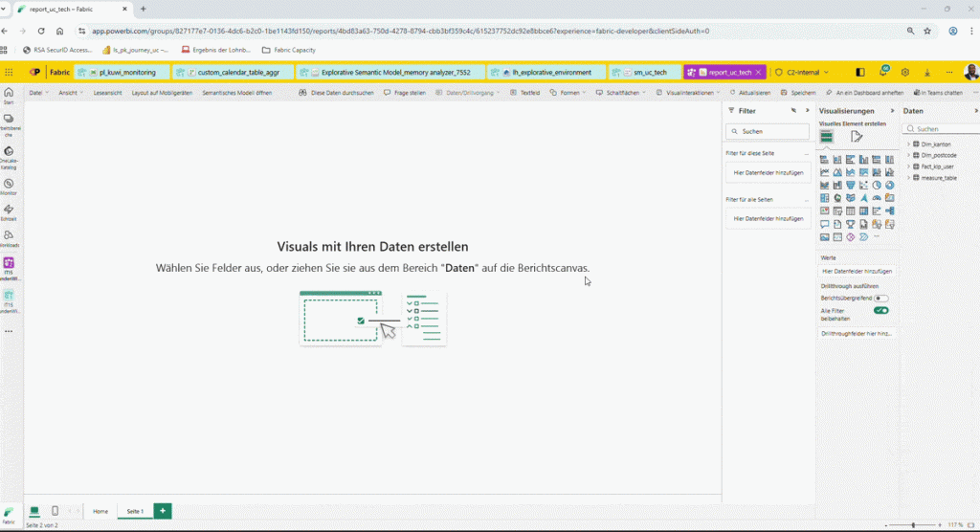Image resolution: width=980 pixels, height=532 pixels.
Task: Open the Datei dropdown menu
Action: 38,93
